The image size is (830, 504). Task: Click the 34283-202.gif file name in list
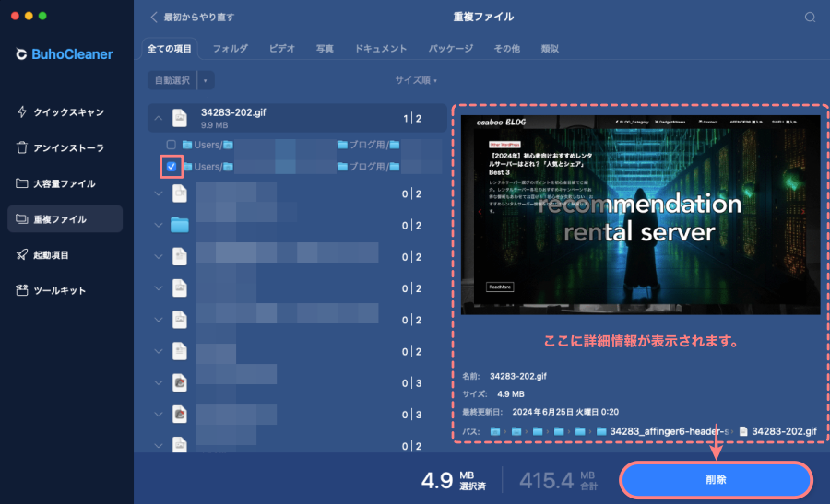(x=233, y=112)
